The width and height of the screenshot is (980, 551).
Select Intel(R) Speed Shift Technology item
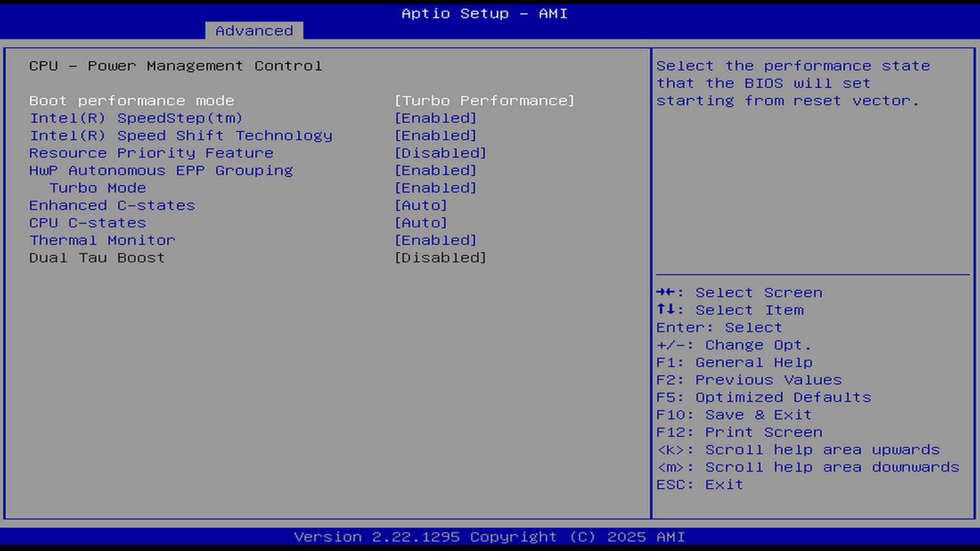point(181,135)
